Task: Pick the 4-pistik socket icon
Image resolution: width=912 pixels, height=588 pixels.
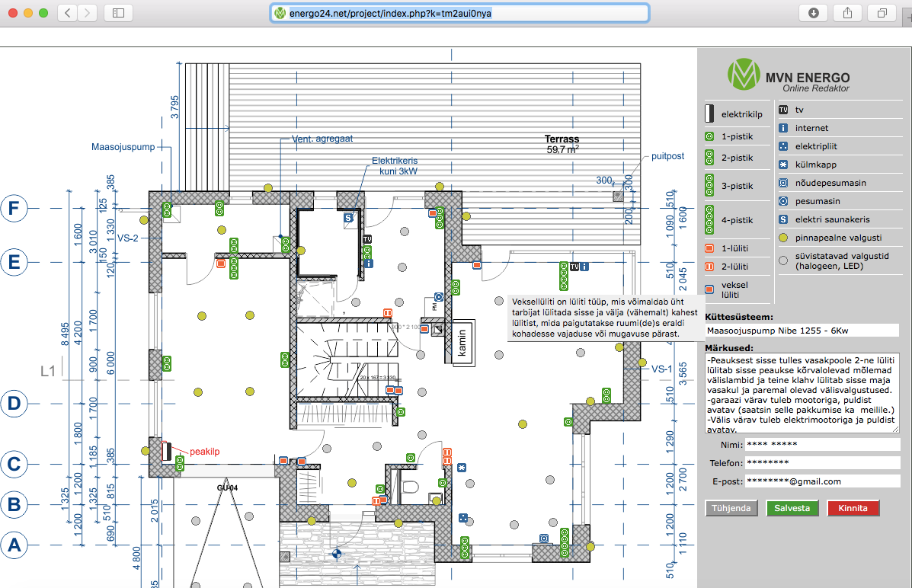Action: (x=709, y=220)
